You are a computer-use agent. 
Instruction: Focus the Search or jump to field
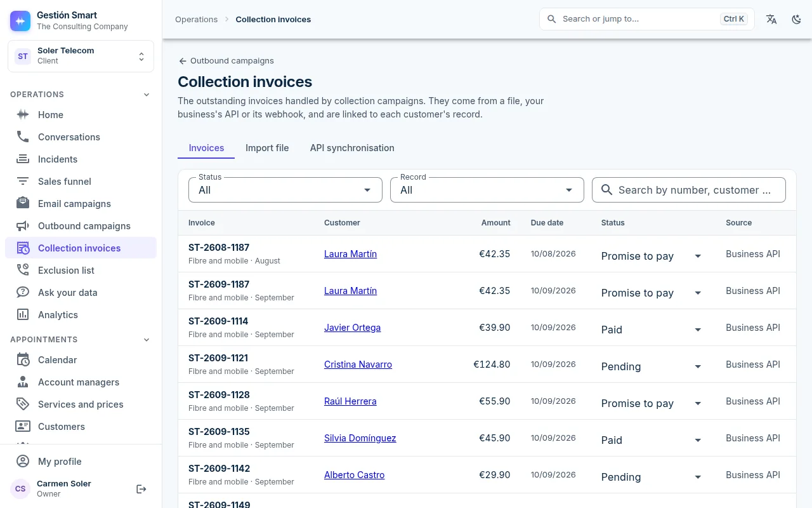click(647, 19)
